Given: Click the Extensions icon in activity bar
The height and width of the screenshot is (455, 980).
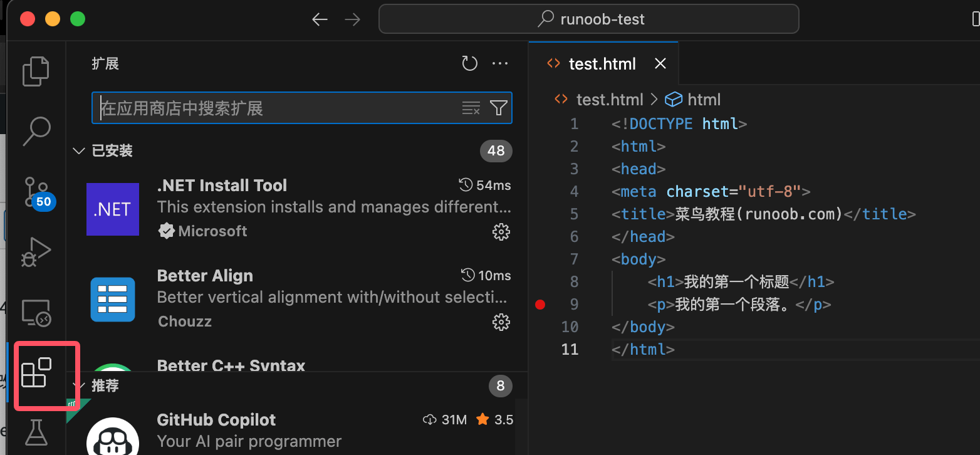Looking at the screenshot, I should pos(36,373).
